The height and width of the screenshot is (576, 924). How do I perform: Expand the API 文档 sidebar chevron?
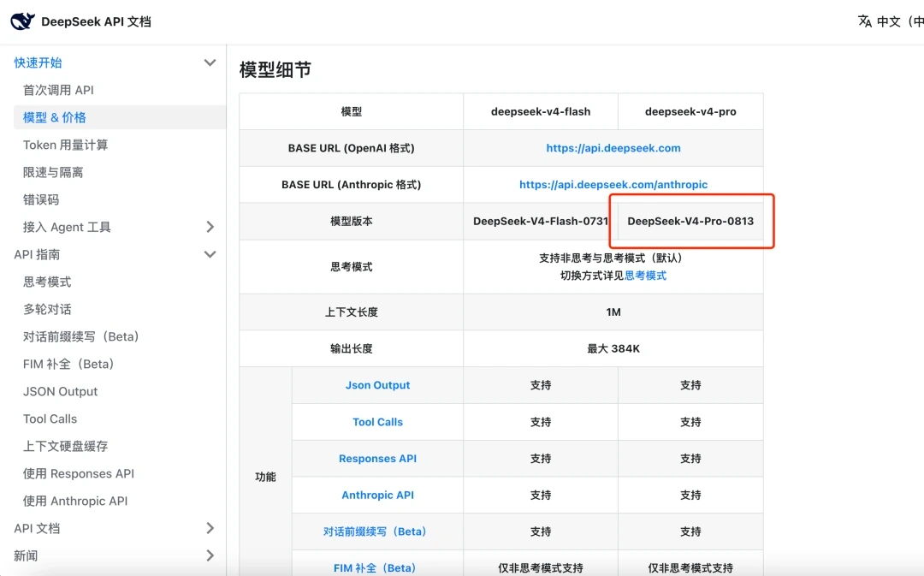click(210, 528)
